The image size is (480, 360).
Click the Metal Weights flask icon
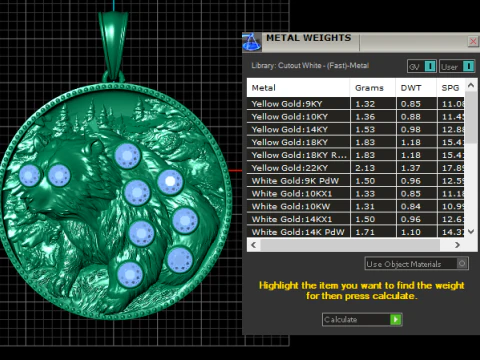tap(252, 42)
